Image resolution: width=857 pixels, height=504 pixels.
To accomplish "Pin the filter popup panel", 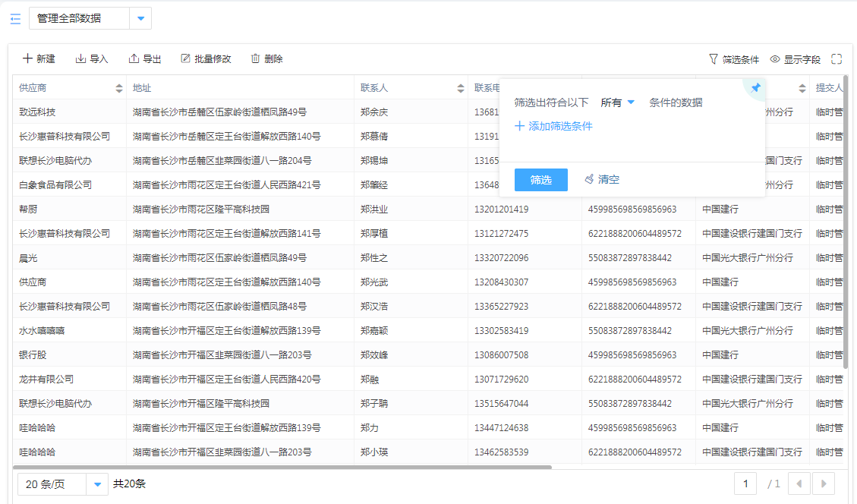I will click(x=755, y=89).
